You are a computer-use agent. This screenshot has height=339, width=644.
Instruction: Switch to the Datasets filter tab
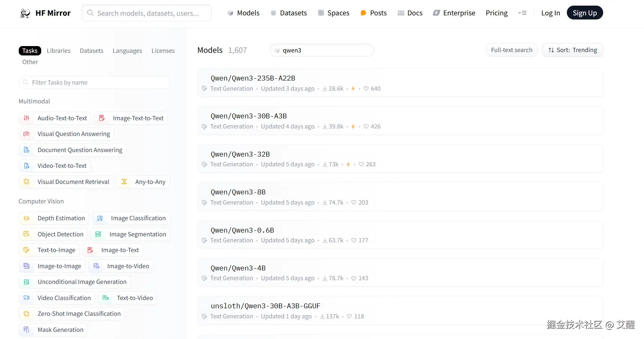coord(91,51)
